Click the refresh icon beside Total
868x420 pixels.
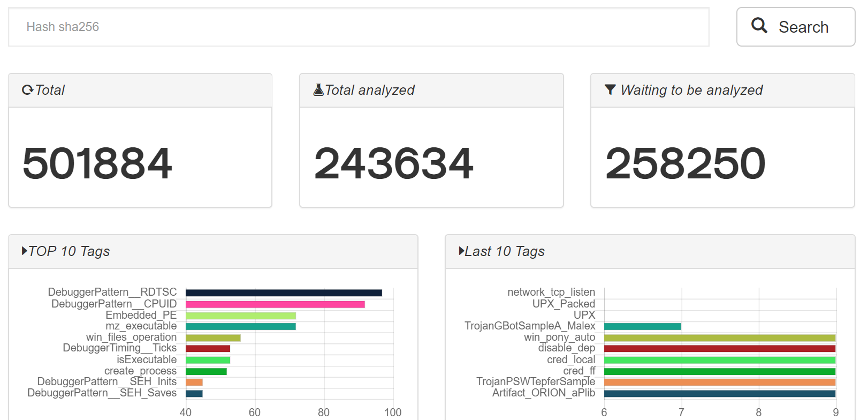tap(27, 90)
